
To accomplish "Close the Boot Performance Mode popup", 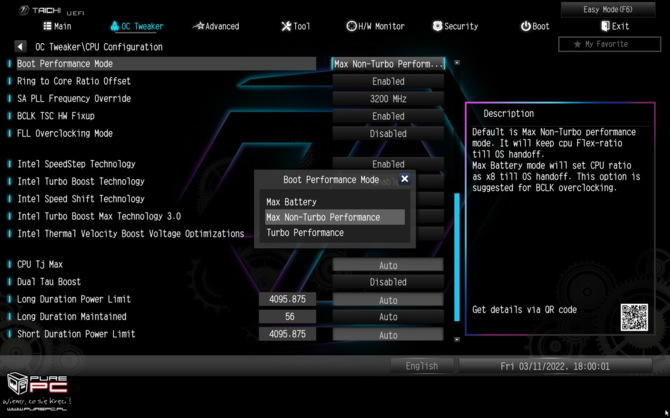I will point(405,179).
